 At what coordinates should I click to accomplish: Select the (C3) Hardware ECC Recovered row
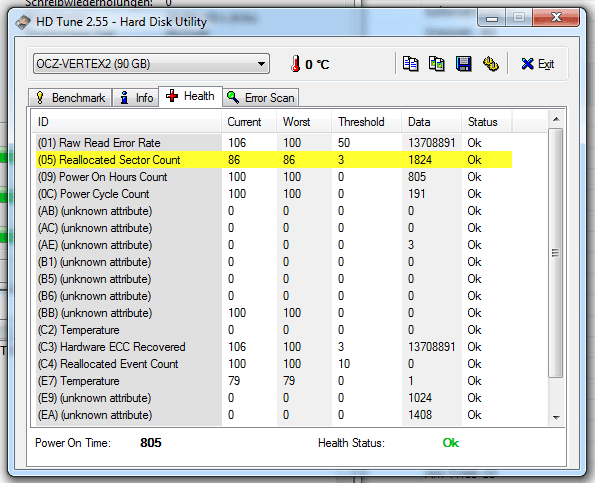pyautogui.click(x=274, y=347)
